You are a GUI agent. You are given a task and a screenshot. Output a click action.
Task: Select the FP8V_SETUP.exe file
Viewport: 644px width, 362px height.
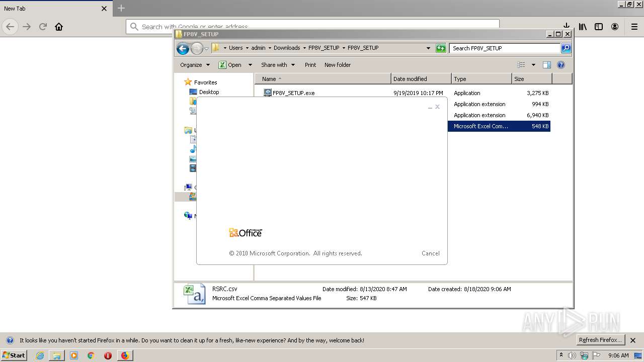point(294,93)
